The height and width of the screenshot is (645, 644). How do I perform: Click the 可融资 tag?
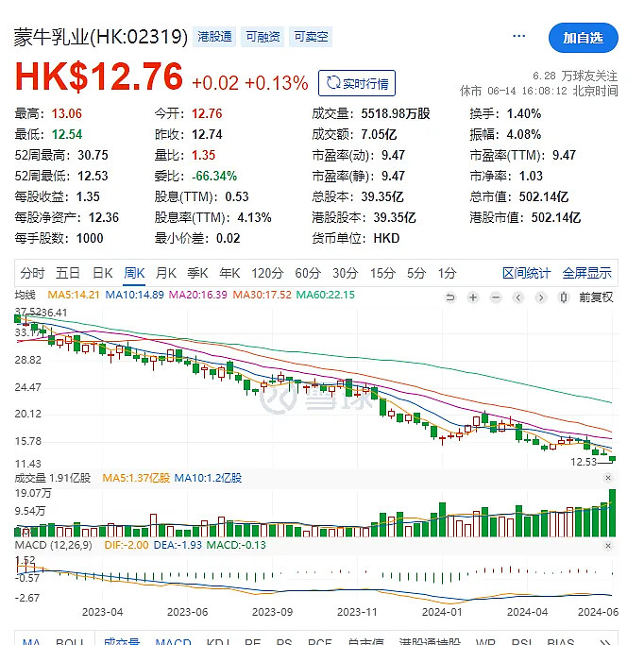point(263,37)
